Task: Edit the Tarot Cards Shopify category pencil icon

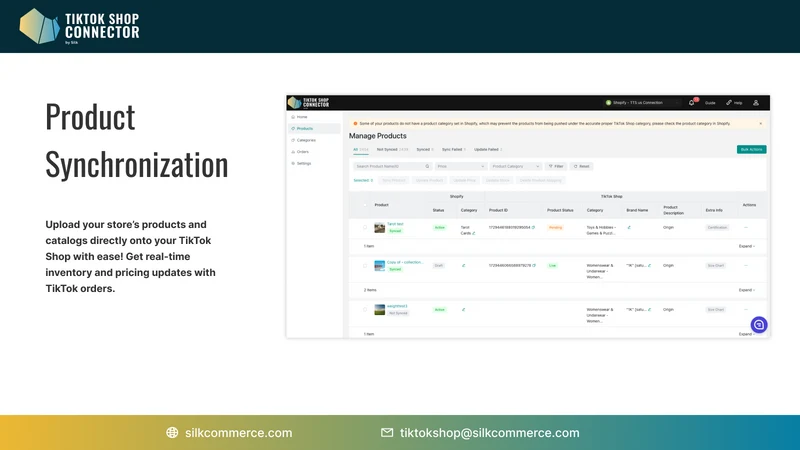Action: [x=474, y=233]
